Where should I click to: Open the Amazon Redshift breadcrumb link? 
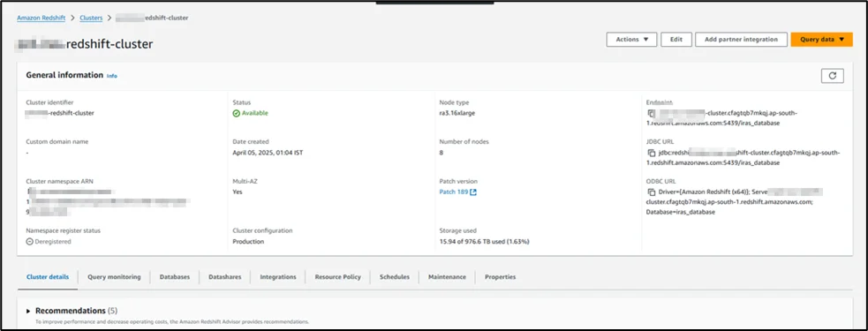tap(41, 18)
